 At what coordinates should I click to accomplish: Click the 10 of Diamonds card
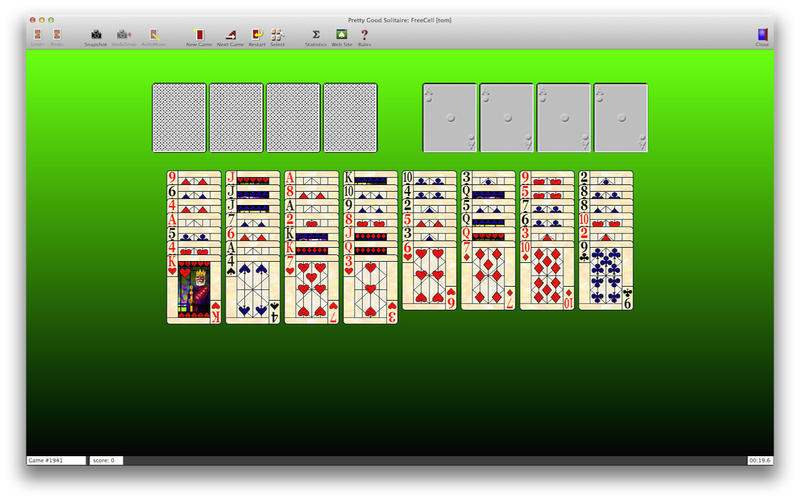[x=546, y=280]
